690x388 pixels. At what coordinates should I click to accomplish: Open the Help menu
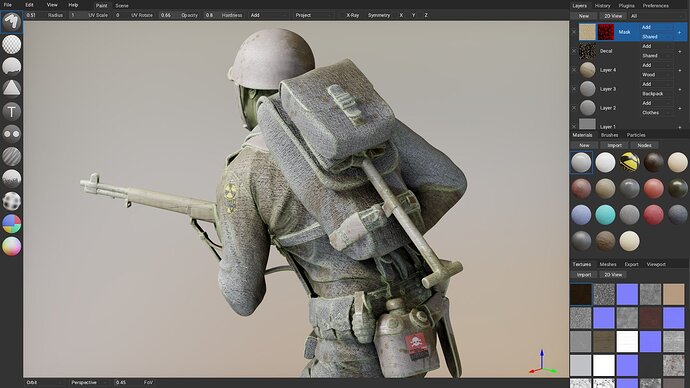tap(73, 5)
